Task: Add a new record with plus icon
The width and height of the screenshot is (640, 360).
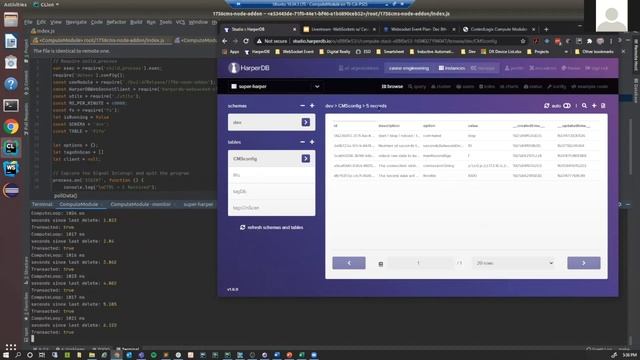Action: pyautogui.click(x=594, y=106)
